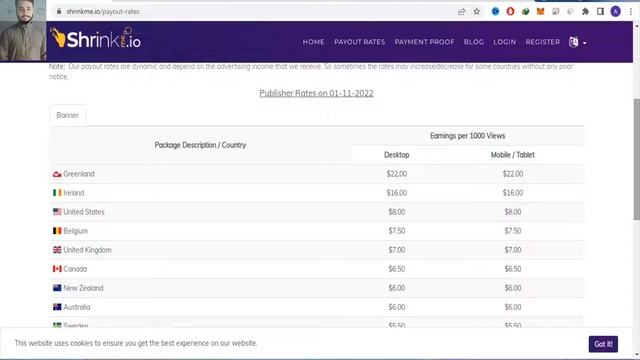
Task: Click the red Opera extension icon
Action: [x=510, y=11]
